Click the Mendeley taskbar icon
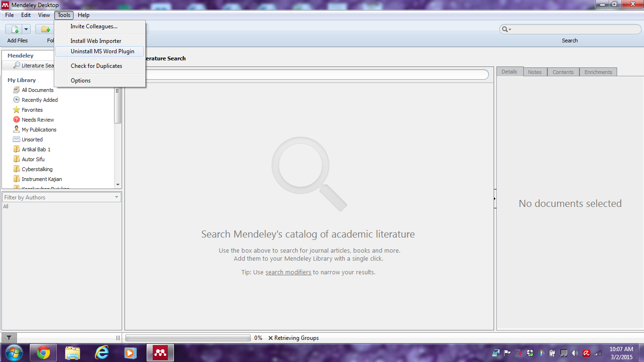 tap(160, 353)
